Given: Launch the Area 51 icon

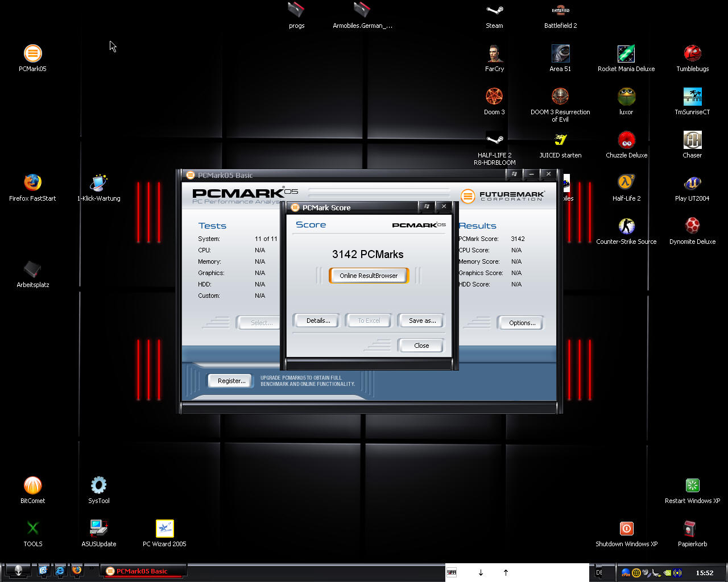Looking at the screenshot, I should [x=560, y=53].
